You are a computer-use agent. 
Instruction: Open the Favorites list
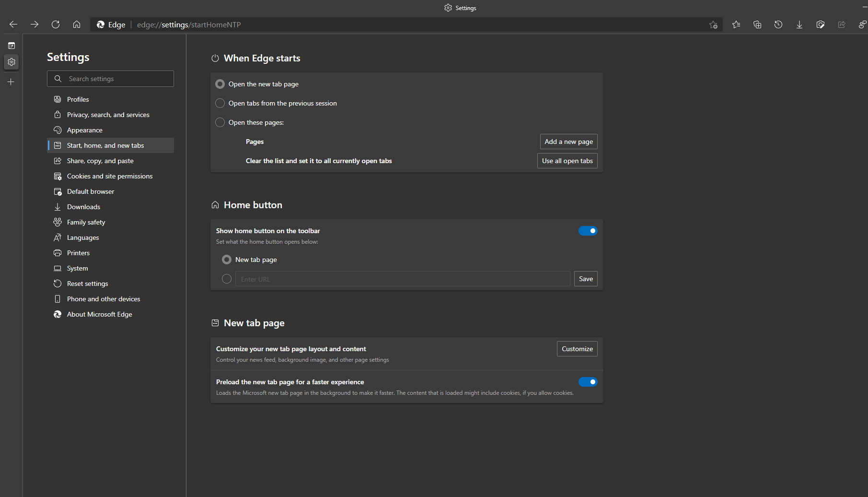736,24
